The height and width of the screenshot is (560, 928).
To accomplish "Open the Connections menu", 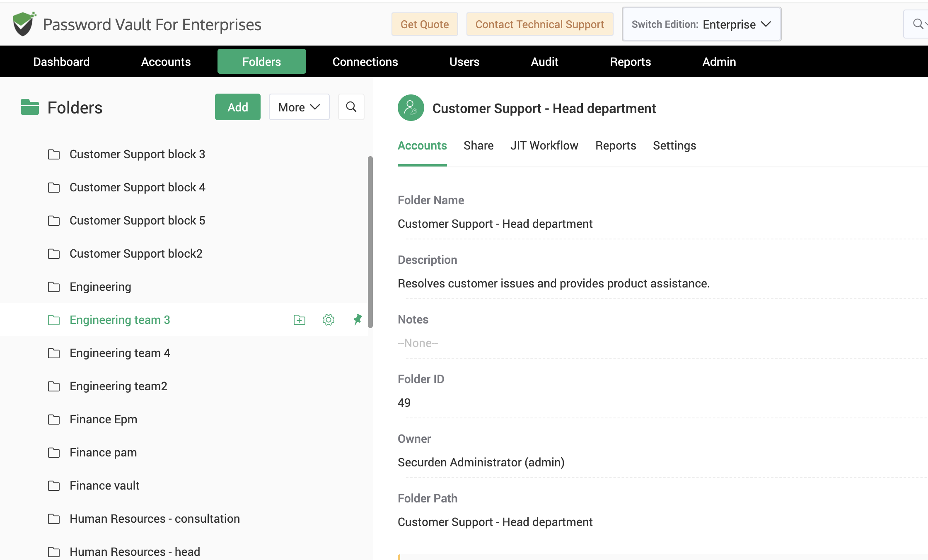I will [x=365, y=61].
